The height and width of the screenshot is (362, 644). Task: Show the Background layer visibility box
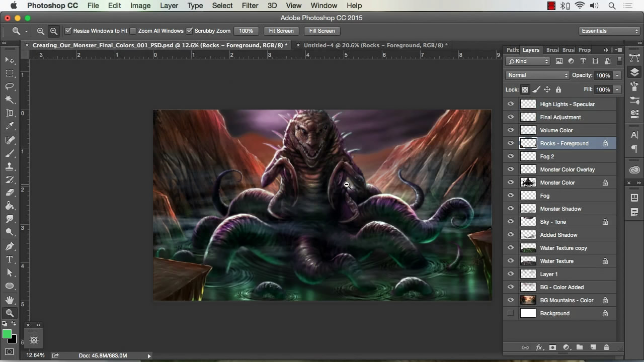click(511, 313)
